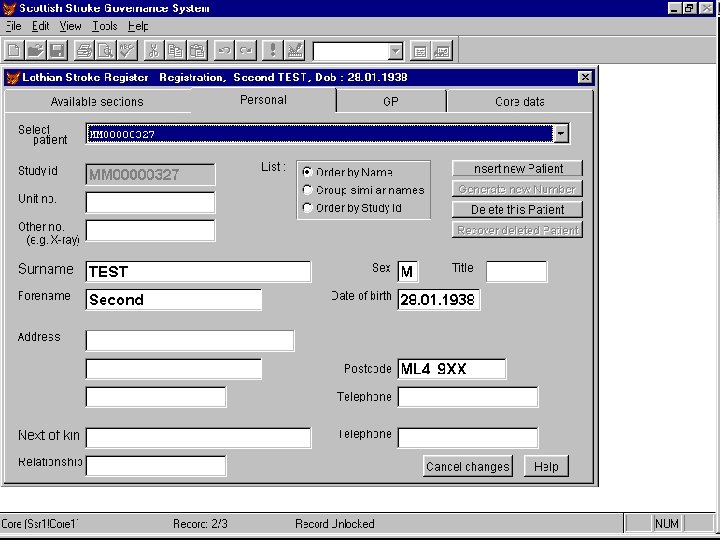Open the toolbar combo box dropdown arrow
Viewport: 720px width, 540px height.
395,51
